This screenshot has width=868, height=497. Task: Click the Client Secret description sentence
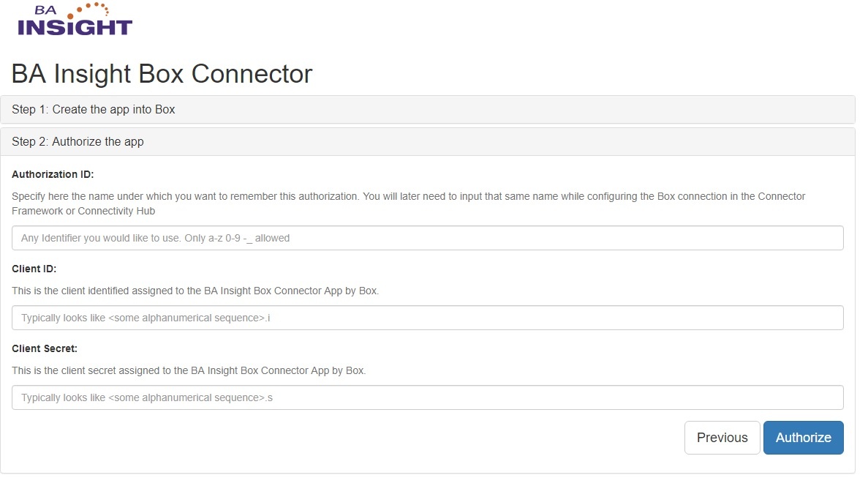pyautogui.click(x=189, y=370)
